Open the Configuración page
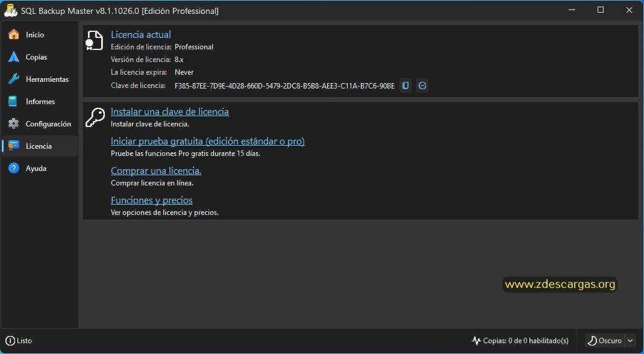 (x=40, y=123)
